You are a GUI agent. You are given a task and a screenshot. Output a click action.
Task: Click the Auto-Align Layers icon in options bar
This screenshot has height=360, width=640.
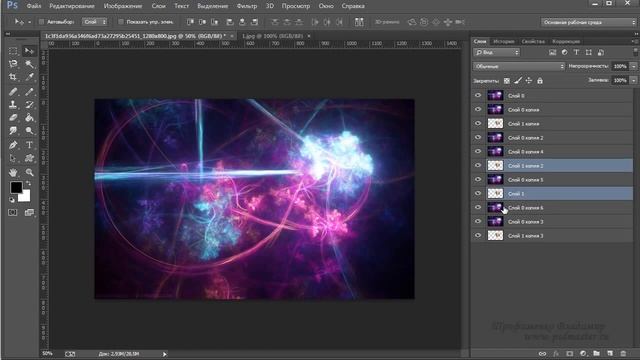(x=359, y=22)
